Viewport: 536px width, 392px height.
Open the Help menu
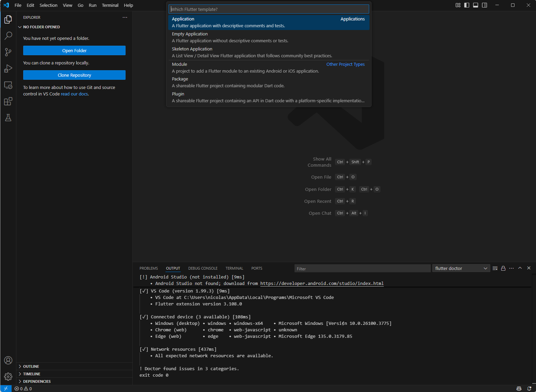tap(129, 5)
